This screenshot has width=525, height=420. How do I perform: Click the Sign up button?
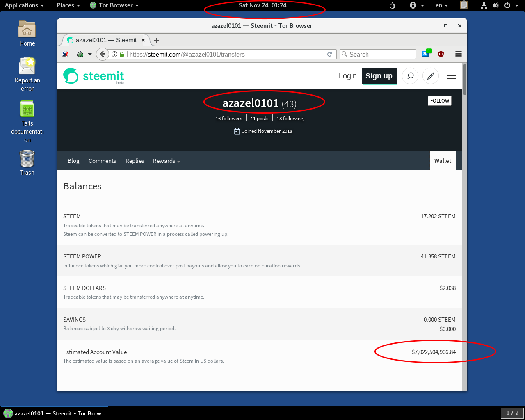(379, 76)
